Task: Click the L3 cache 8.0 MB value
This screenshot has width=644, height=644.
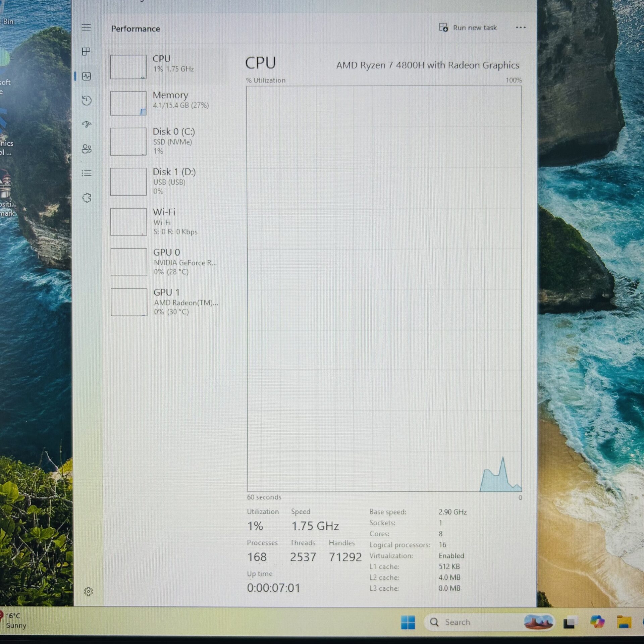Action: [449, 588]
